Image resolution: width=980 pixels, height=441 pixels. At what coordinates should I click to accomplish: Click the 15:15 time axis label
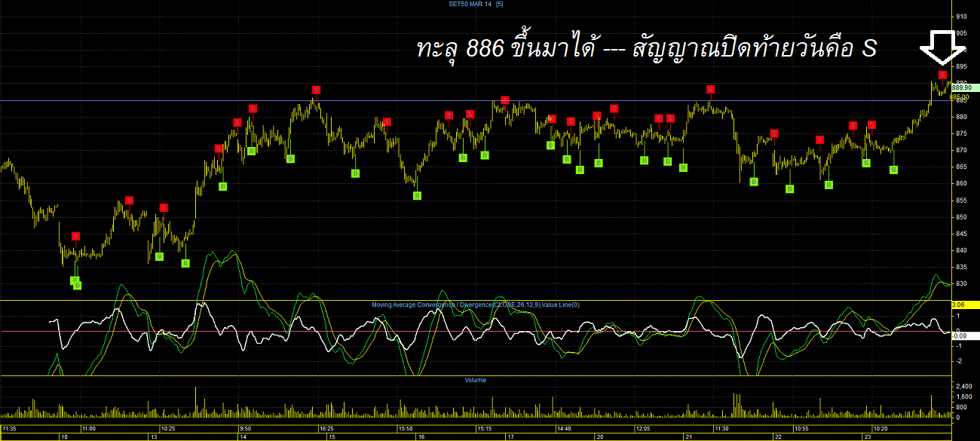pyautogui.click(x=485, y=427)
